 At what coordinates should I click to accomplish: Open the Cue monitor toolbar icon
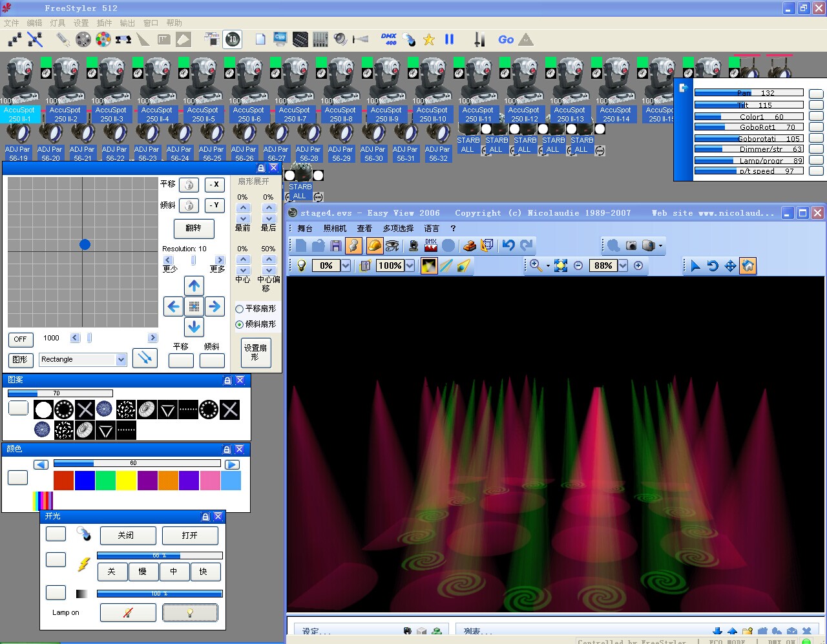coord(280,39)
